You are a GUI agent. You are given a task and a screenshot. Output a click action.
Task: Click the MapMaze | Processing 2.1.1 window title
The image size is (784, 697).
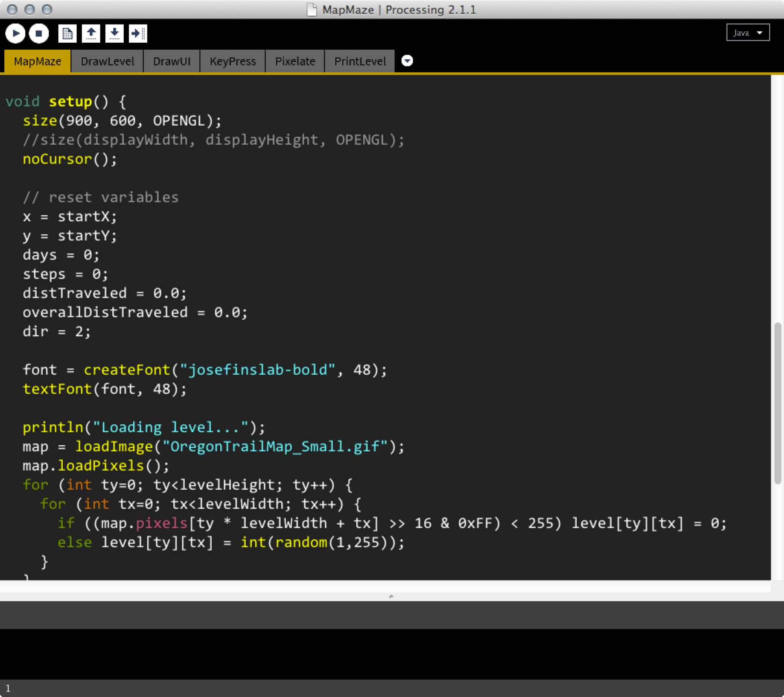(x=399, y=10)
